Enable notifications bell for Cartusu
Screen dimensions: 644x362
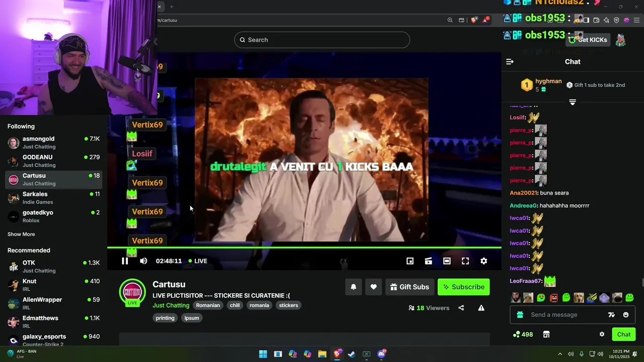click(x=353, y=287)
